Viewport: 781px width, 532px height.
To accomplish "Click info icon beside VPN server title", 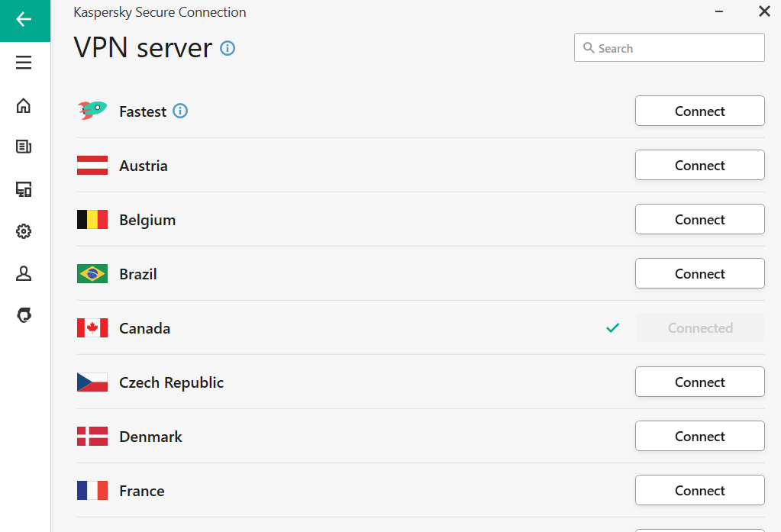I will (228, 48).
